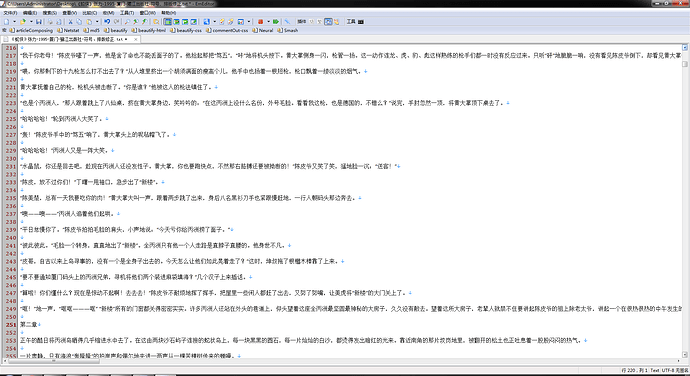Screen dimensions: 690x376
Task: Open the 工具(T) menu
Action: (x=127, y=13)
